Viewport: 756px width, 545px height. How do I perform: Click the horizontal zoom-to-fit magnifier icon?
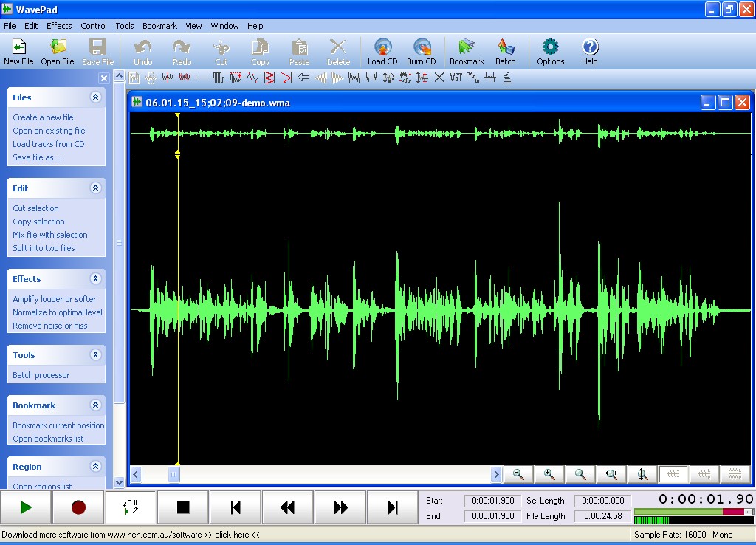tap(611, 475)
